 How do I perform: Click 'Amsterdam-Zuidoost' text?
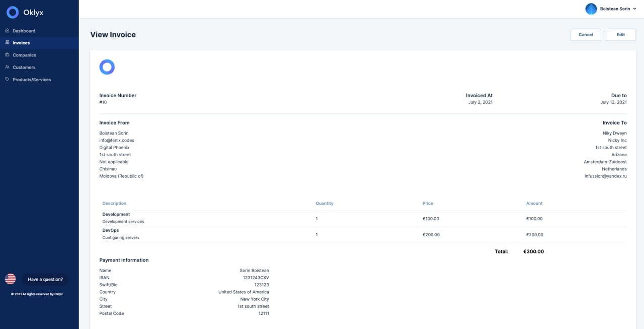pos(605,162)
